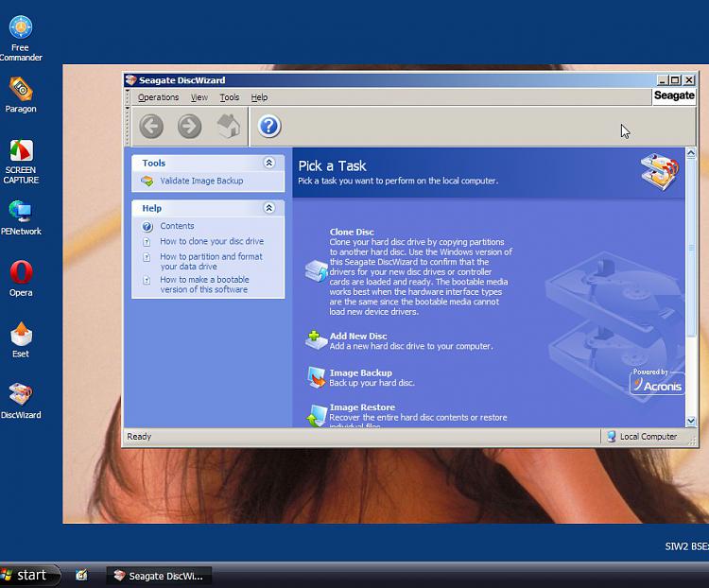Click the task list scrollbar down arrow
709x588 pixels.
click(690, 421)
